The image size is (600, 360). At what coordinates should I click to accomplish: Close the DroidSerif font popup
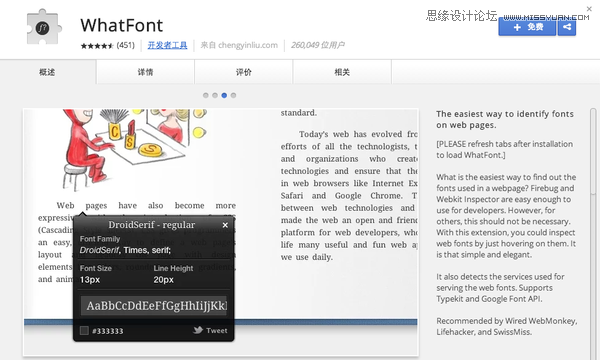[x=225, y=225]
